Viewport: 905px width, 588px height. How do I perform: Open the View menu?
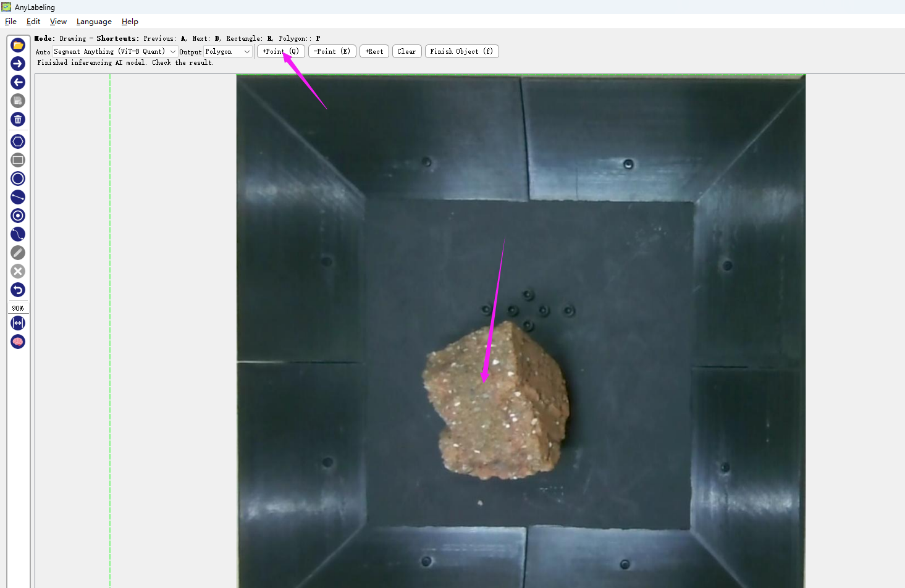58,22
